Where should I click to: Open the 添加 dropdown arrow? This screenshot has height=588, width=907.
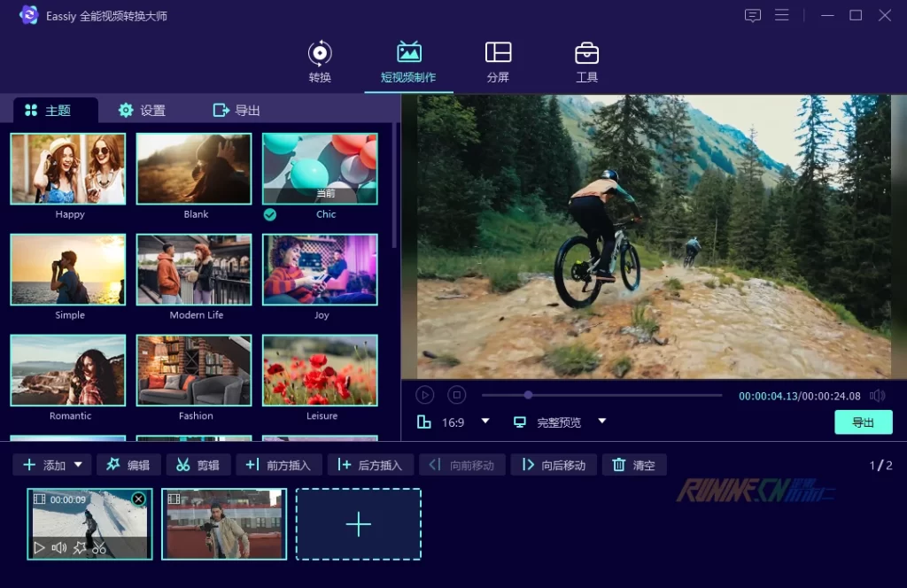pyautogui.click(x=78, y=465)
